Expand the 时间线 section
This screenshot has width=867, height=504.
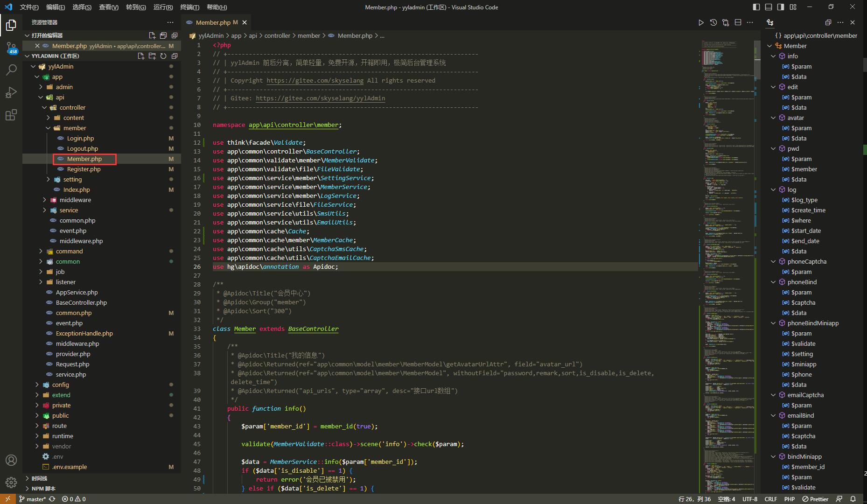coord(39,478)
